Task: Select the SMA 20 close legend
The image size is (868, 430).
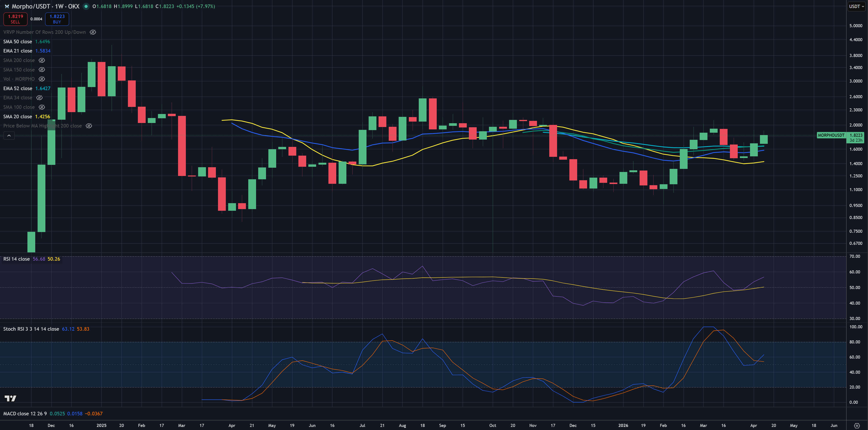Action: coord(17,117)
